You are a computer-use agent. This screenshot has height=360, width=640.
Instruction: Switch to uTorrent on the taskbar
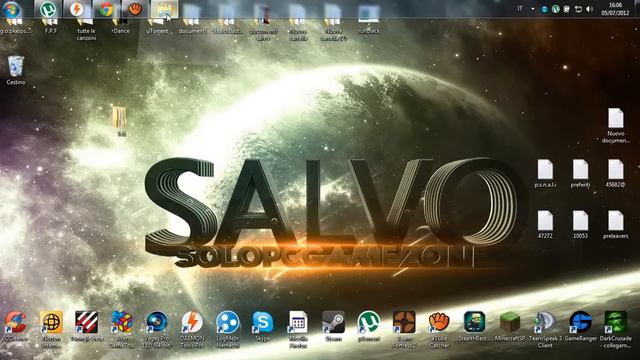click(48, 9)
